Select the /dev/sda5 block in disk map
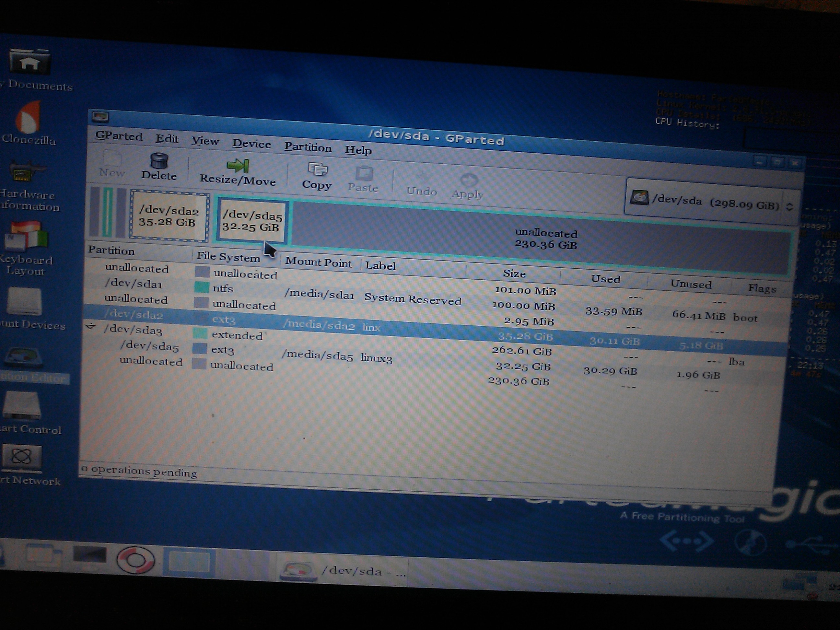Image resolution: width=840 pixels, height=630 pixels. [252, 221]
